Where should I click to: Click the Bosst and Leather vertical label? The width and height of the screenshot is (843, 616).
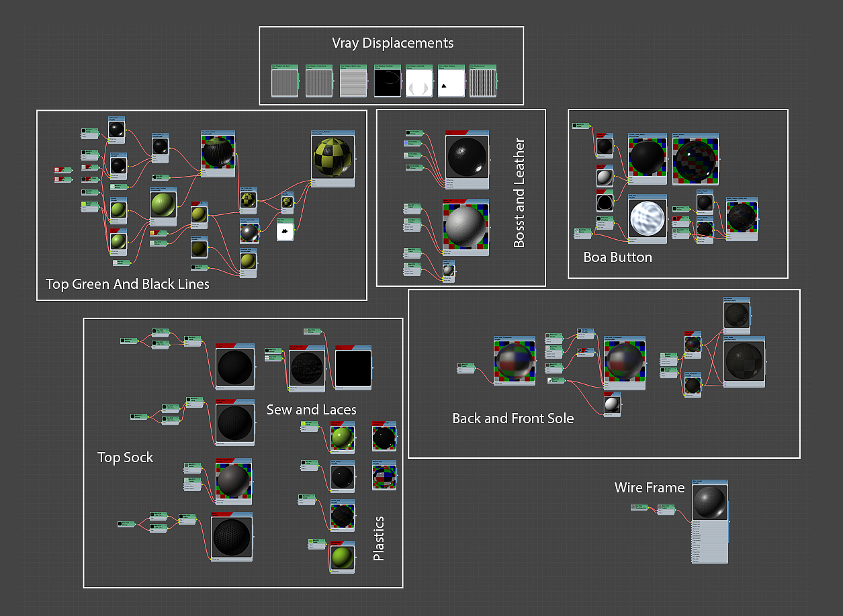coord(519,193)
